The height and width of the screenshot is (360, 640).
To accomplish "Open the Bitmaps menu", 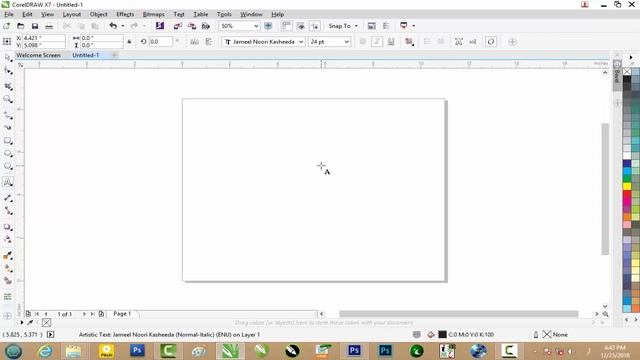I will tap(153, 14).
